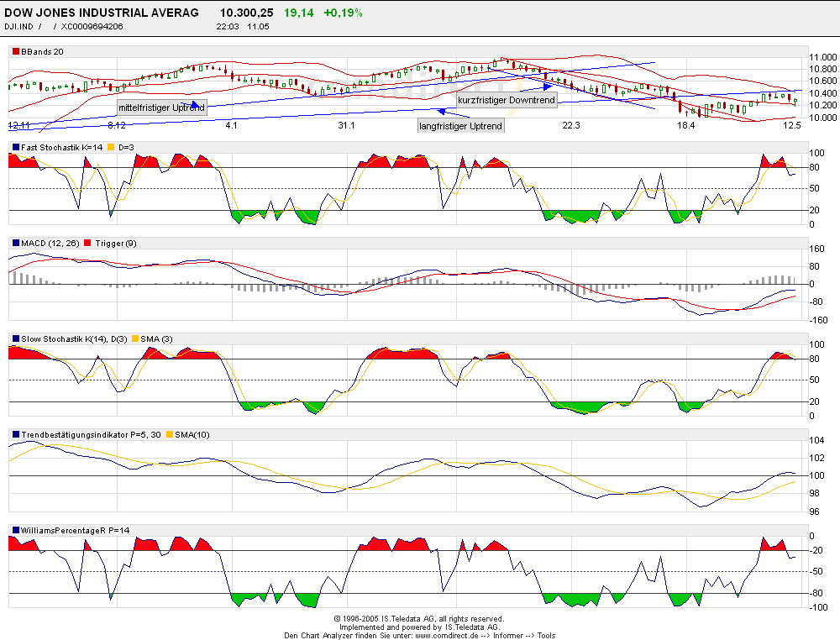Select the 'kurzfristiger Downtrend' annotation label
This screenshot has height=640, width=840.
[506, 100]
